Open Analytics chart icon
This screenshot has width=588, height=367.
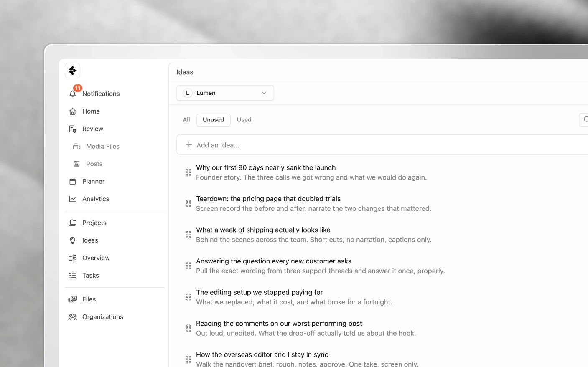73,199
